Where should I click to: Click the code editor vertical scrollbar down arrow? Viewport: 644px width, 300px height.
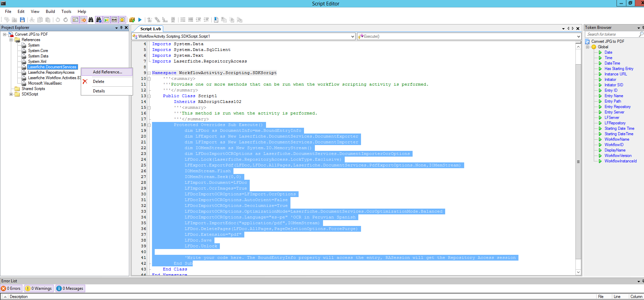[x=578, y=272]
